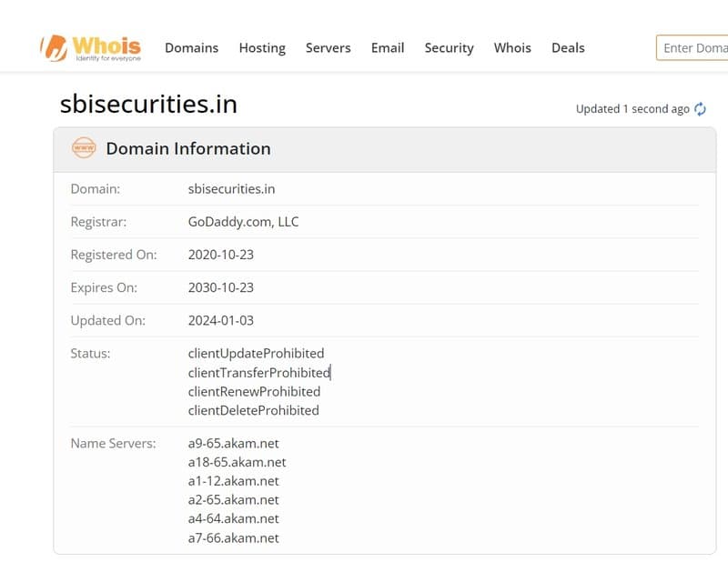This screenshot has width=728, height=562.
Task: Select the clientTransferProhibited status value
Action: tap(258, 372)
